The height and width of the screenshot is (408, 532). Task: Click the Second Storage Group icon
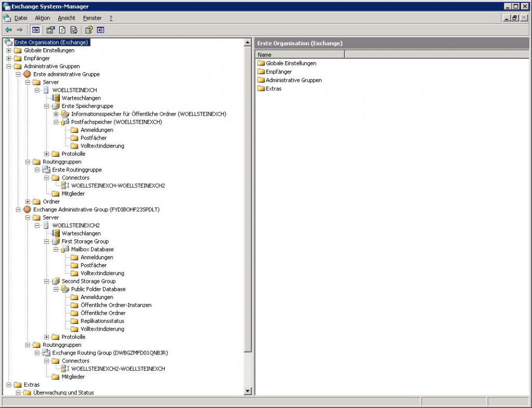coord(56,281)
